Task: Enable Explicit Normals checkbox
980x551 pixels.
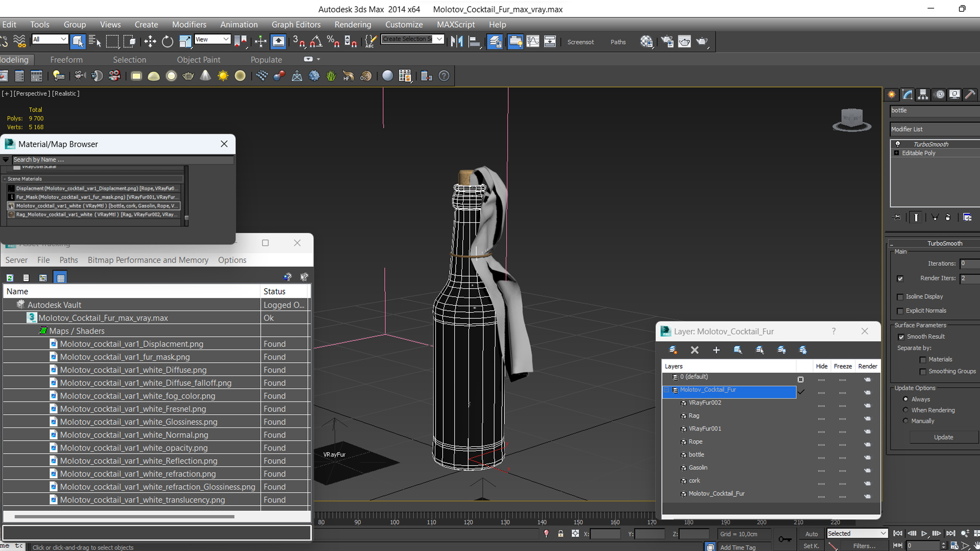Action: pyautogui.click(x=900, y=311)
